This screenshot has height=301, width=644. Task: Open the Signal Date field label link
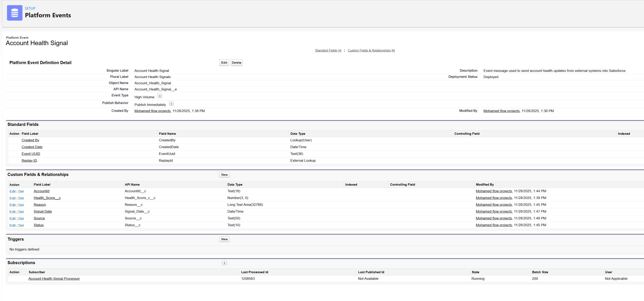tap(43, 212)
